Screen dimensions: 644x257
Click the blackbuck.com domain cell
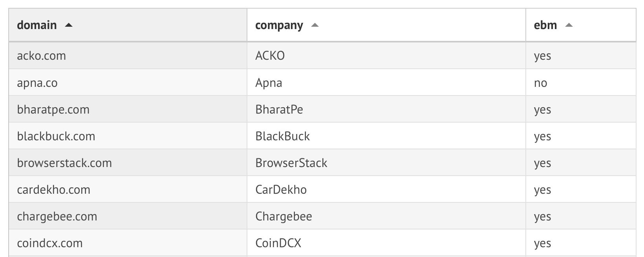tap(56, 136)
